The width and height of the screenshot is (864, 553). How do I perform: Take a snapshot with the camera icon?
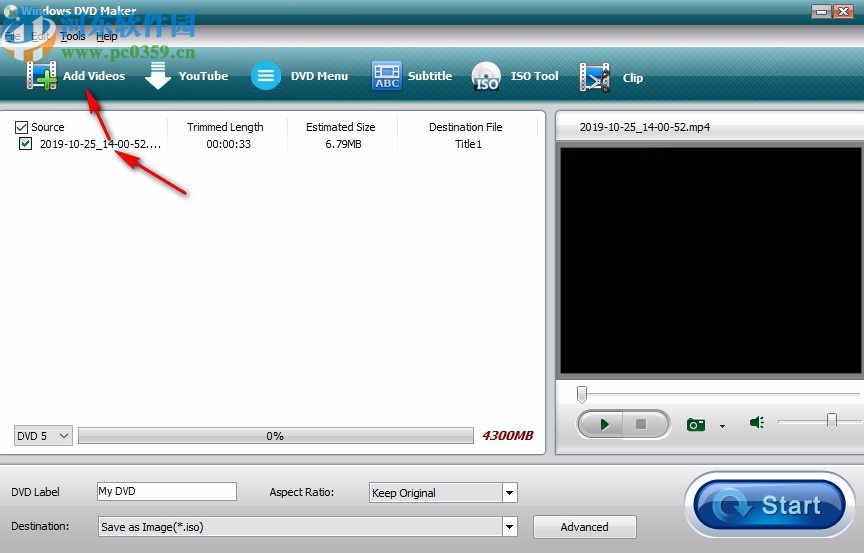pos(696,425)
